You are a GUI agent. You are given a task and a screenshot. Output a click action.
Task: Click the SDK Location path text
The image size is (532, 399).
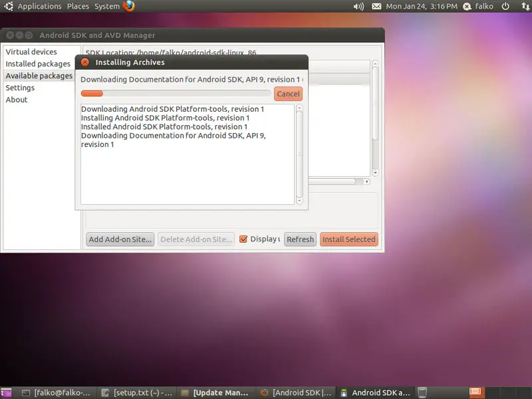[171, 53]
